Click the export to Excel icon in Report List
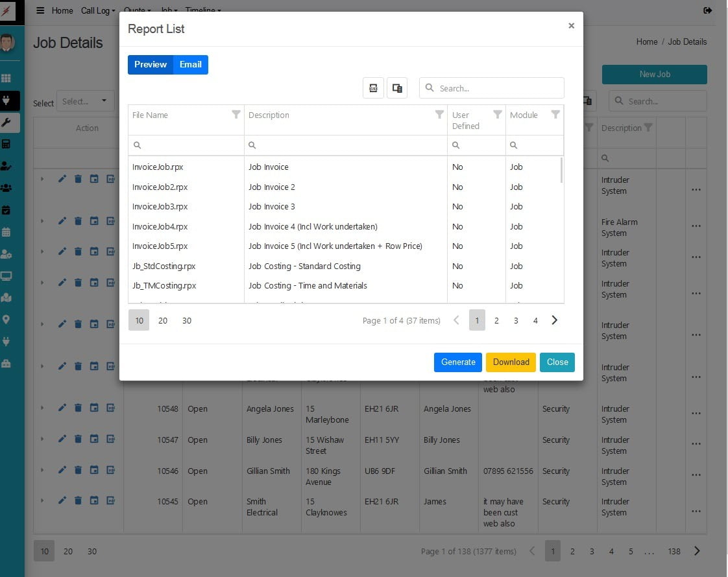This screenshot has height=577, width=728. tap(373, 88)
